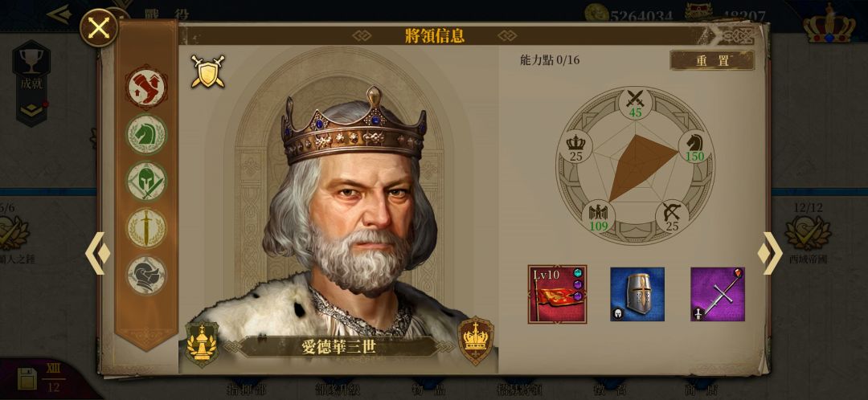Click the 重置 reset button

712,61
